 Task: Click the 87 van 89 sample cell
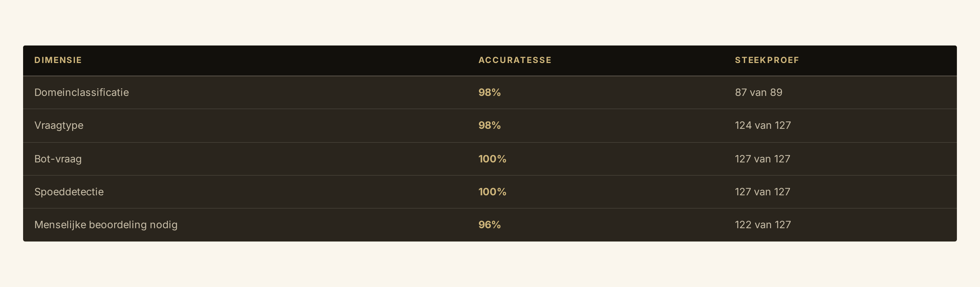(x=758, y=92)
